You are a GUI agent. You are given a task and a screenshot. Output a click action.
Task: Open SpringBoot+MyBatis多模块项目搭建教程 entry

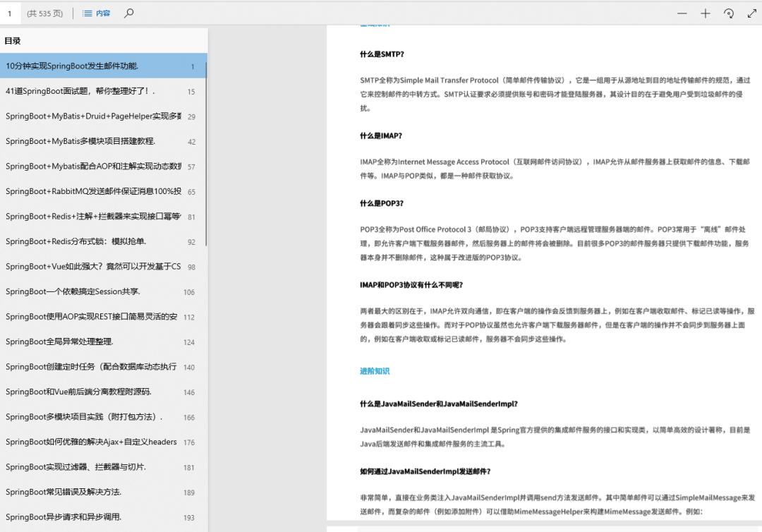(x=88, y=140)
